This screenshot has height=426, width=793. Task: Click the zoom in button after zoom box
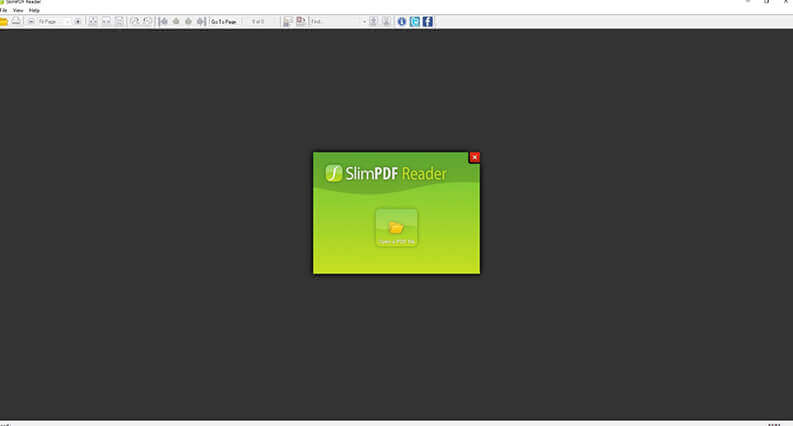pos(77,21)
